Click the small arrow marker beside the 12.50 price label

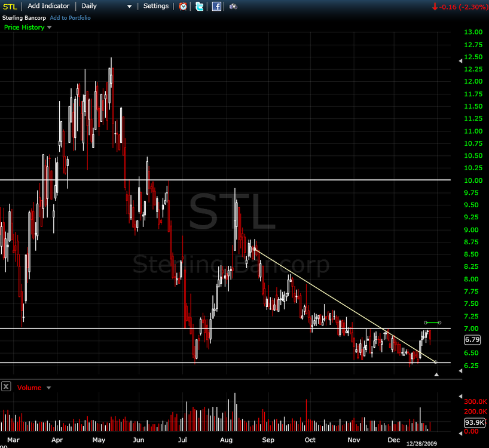[x=460, y=61]
